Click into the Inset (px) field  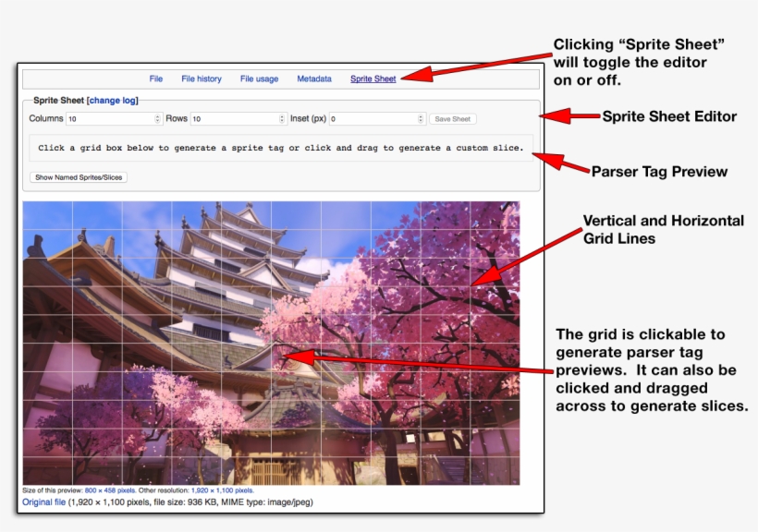(373, 119)
